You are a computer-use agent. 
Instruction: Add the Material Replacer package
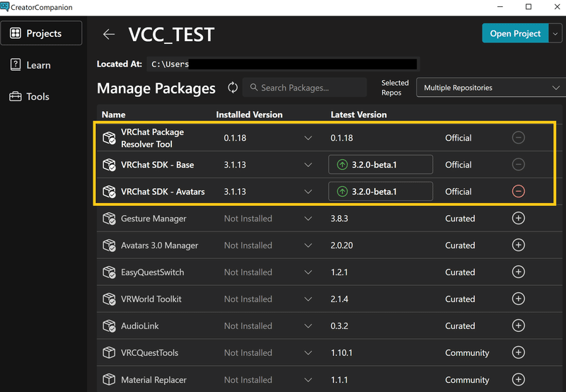click(x=519, y=379)
